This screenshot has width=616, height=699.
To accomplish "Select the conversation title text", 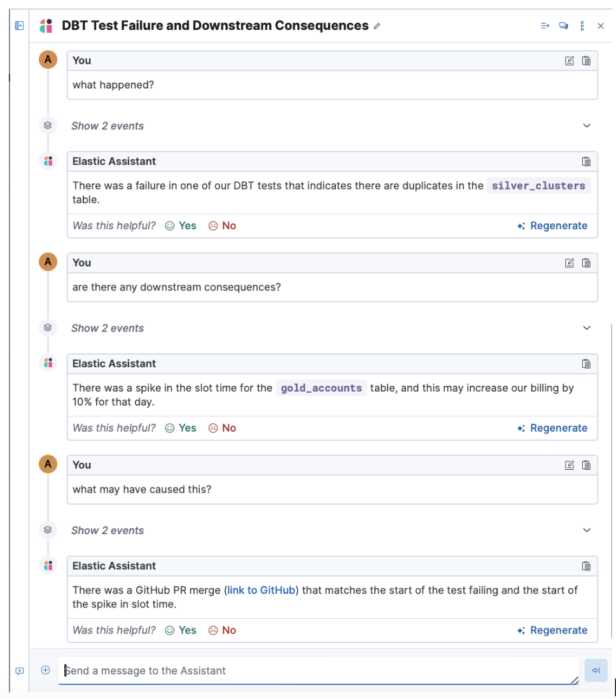I will click(213, 26).
